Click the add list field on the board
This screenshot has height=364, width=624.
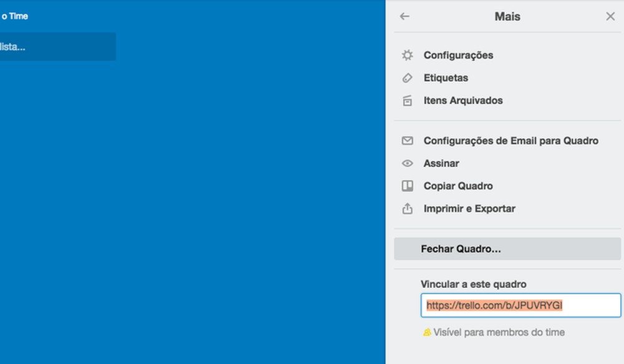(57, 46)
